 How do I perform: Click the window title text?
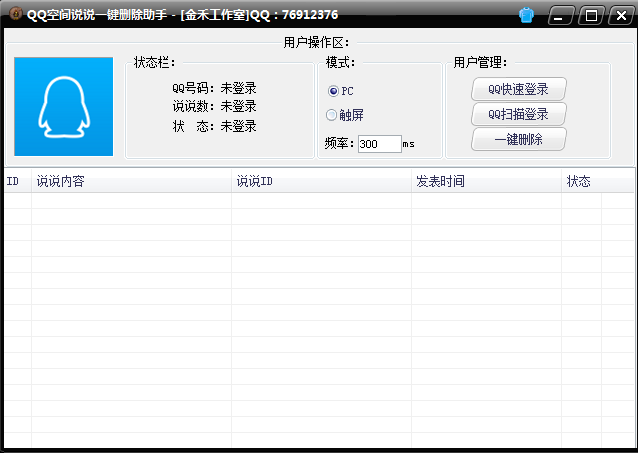tap(182, 15)
